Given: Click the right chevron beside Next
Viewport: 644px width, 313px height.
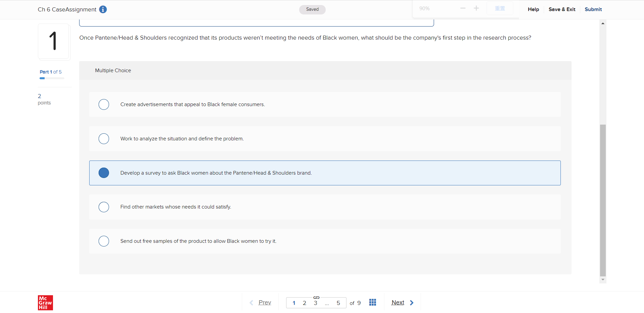Looking at the screenshot, I should 412,303.
